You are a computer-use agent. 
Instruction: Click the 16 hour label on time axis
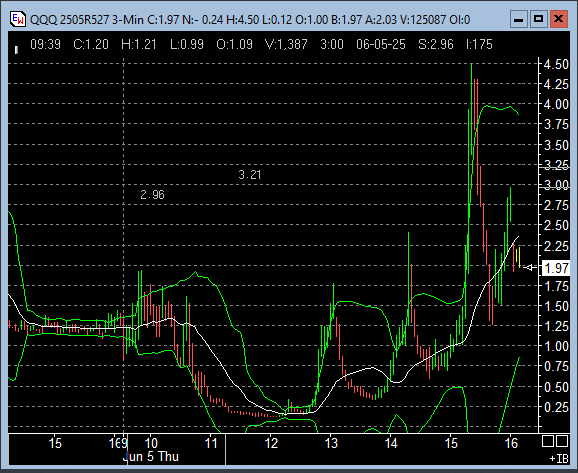511,443
